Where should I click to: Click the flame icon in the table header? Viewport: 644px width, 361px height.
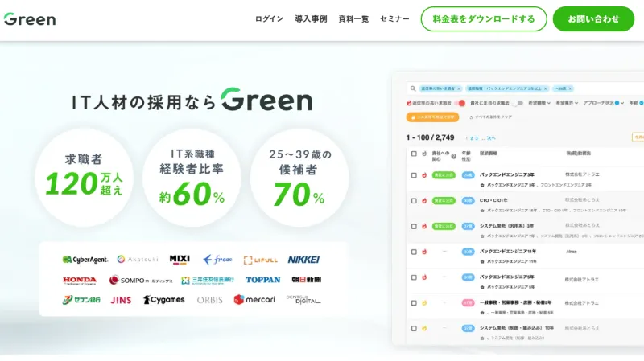[x=424, y=154]
